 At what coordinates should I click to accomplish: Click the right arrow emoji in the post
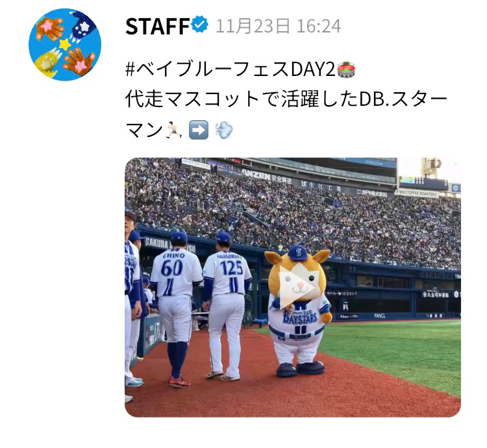[199, 130]
